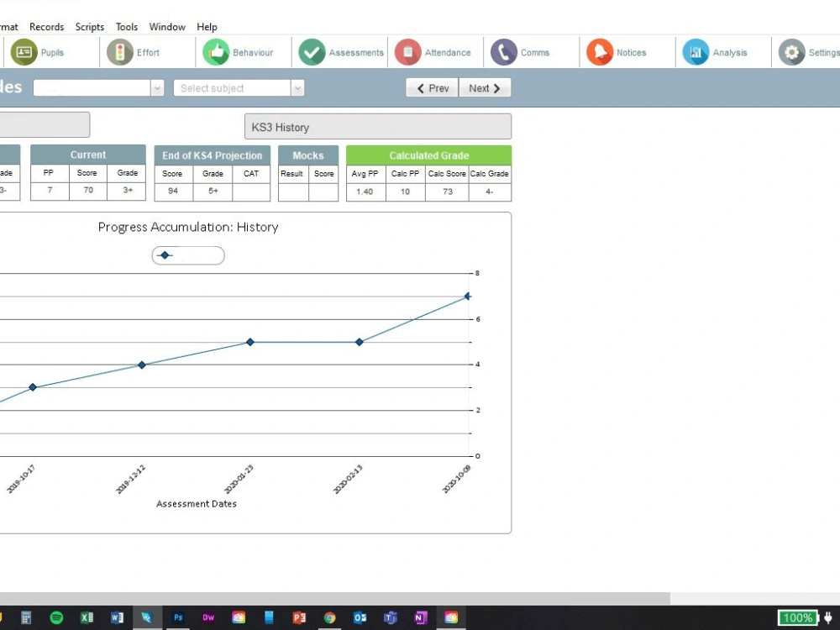Click the End of KS4 Projection header

point(213,155)
